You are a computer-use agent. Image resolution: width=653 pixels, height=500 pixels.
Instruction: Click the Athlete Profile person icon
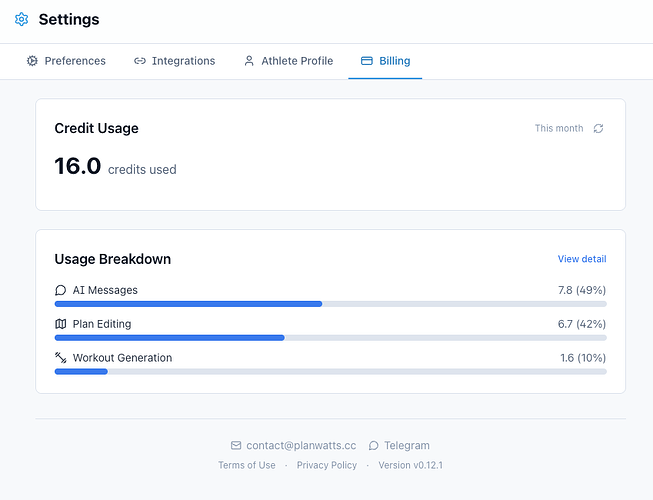249,61
